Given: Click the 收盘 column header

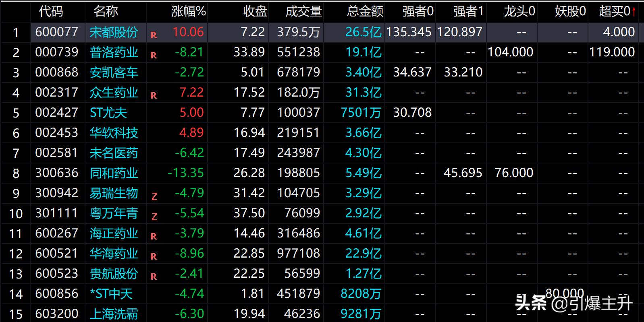Looking at the screenshot, I should click(x=255, y=11).
